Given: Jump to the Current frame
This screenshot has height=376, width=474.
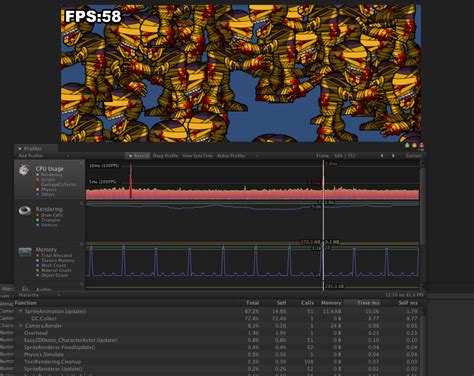Looking at the screenshot, I should (413, 156).
